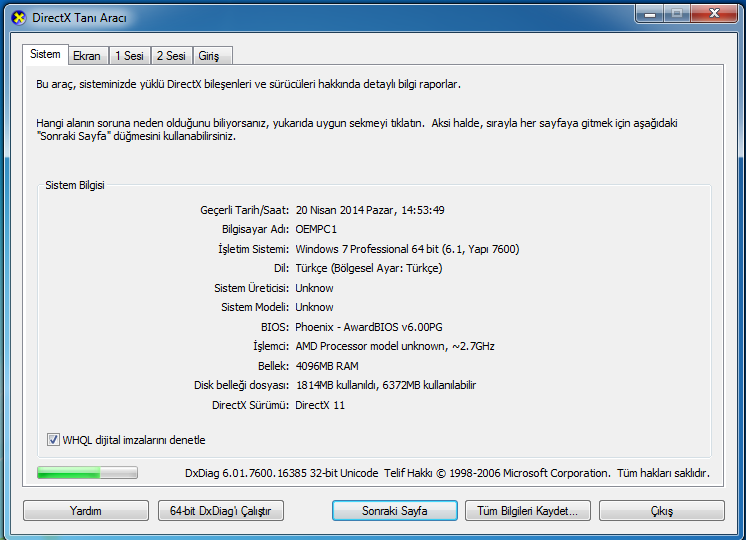Toggle the WHQL dijital imzalarını denetle checkbox

click(x=54, y=440)
